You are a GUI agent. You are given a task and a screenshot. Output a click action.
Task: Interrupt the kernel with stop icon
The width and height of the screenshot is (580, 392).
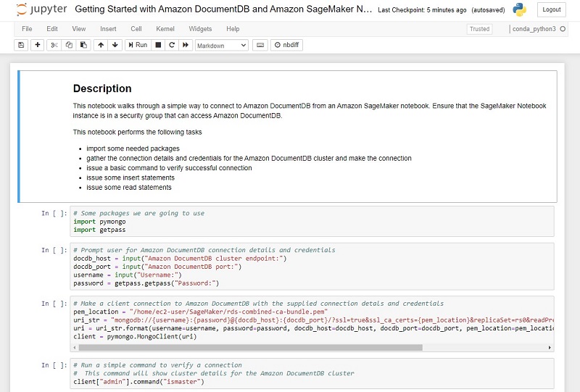pyautogui.click(x=158, y=45)
